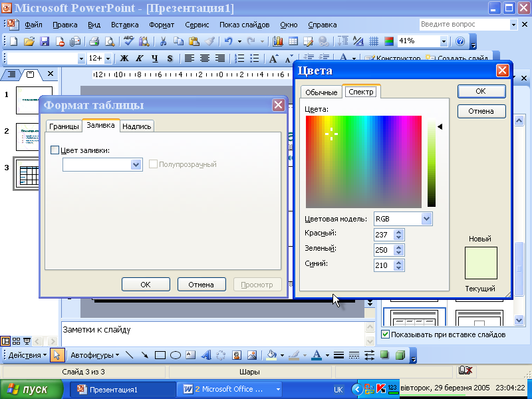This screenshot has width=532, height=399.
Task: Select slide 1 thumbnail
Action: click(34, 100)
